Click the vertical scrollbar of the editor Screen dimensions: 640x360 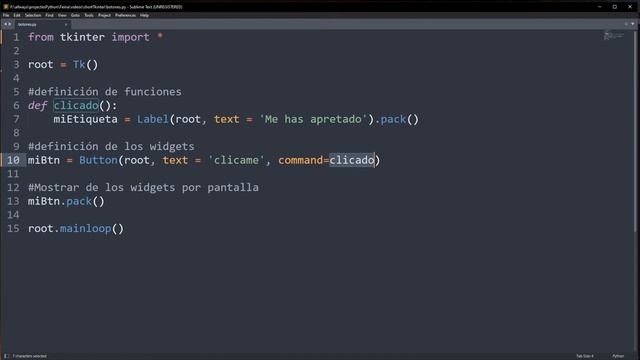(x=635, y=131)
